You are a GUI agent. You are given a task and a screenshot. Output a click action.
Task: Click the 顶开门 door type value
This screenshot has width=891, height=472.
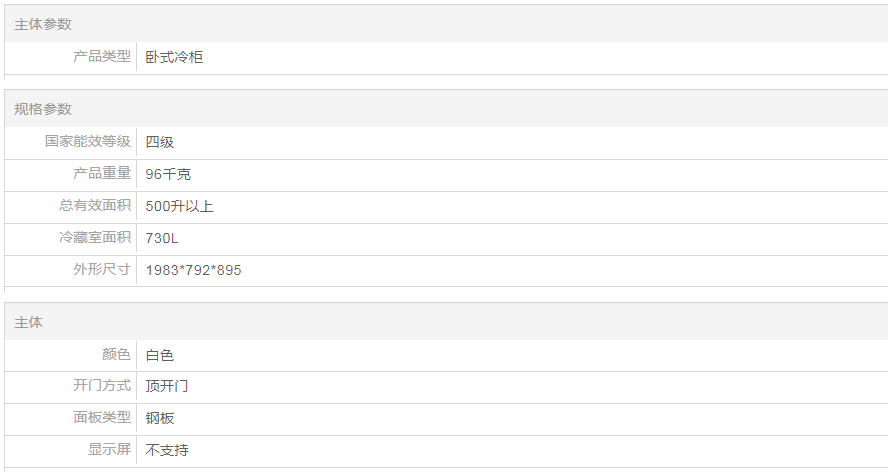click(x=167, y=386)
